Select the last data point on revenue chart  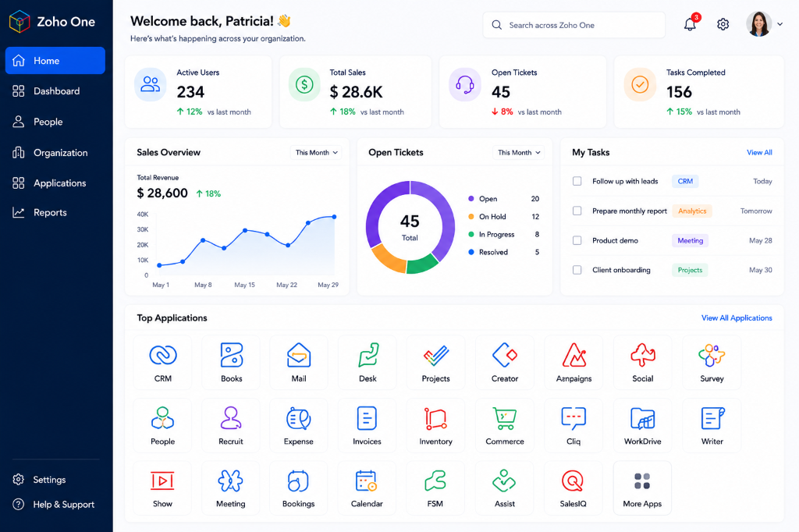pyautogui.click(x=334, y=217)
